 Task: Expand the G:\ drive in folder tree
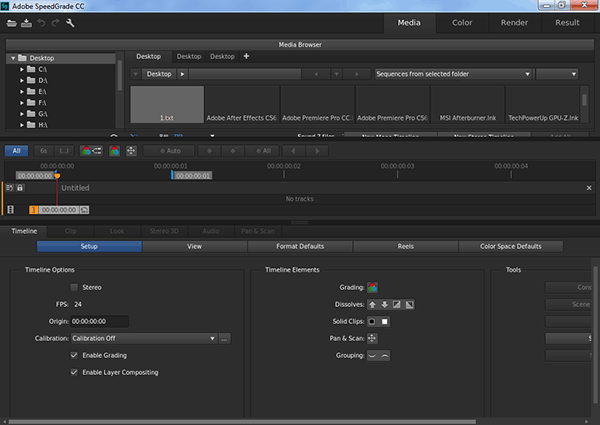coord(22,114)
